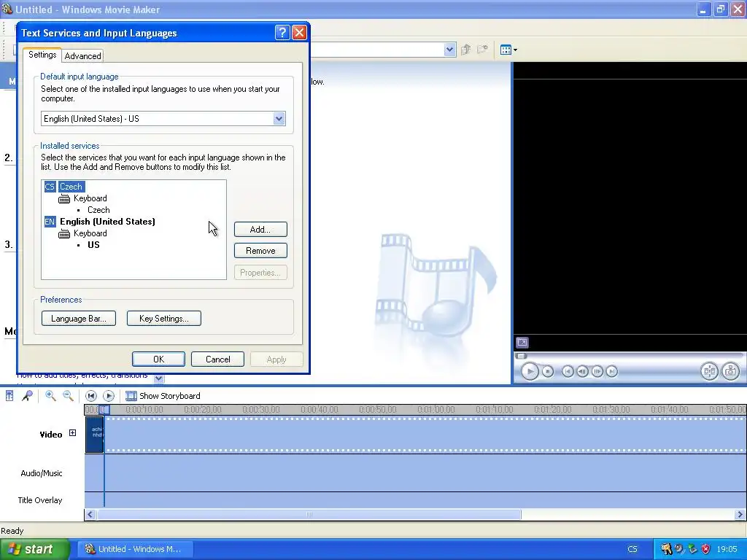This screenshot has height=560, width=747.
Task: Click the timeline horizontal scrollbar thumb
Action: (x=309, y=514)
